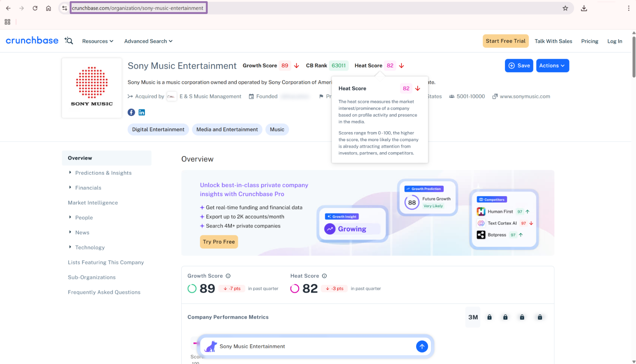Submit query with blue up-arrow button
The image size is (636, 364).
(422, 347)
